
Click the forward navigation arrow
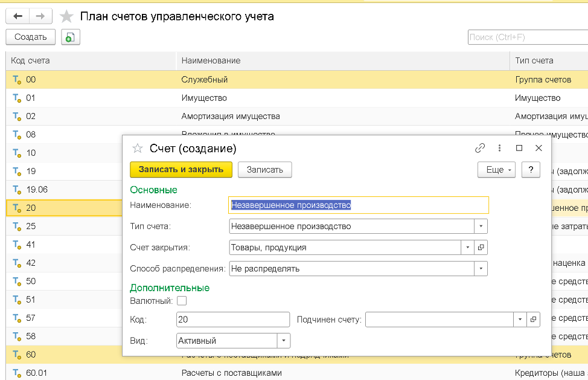tap(40, 16)
